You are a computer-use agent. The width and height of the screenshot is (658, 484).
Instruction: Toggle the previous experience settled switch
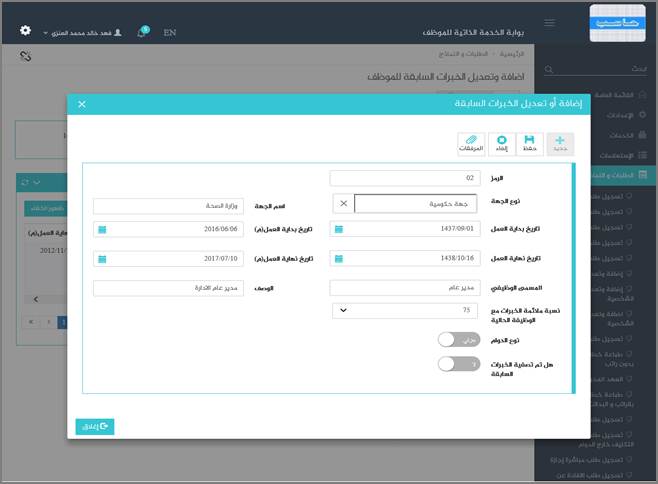tap(459, 365)
